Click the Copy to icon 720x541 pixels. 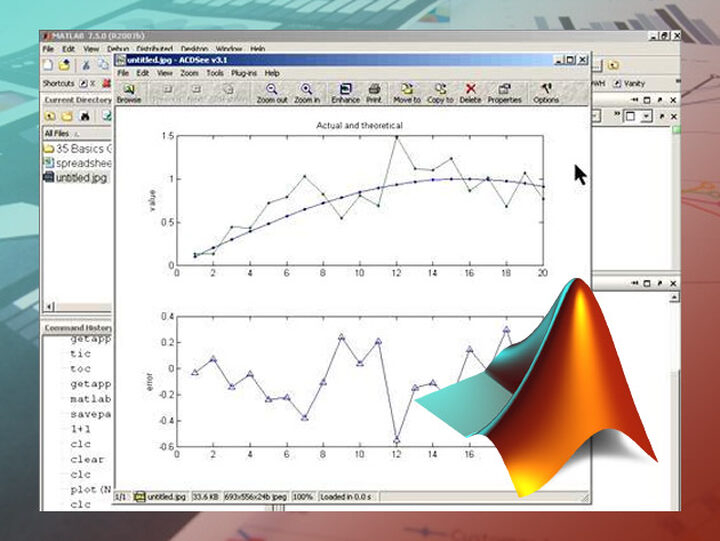click(440, 91)
